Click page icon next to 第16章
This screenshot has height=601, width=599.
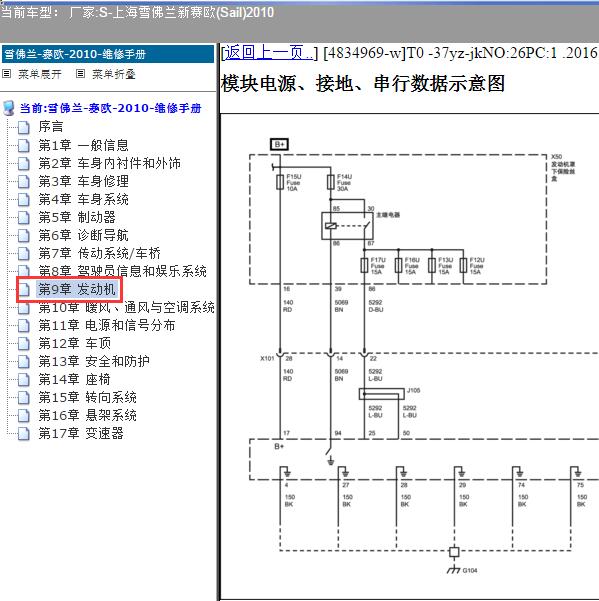[x=24, y=416]
